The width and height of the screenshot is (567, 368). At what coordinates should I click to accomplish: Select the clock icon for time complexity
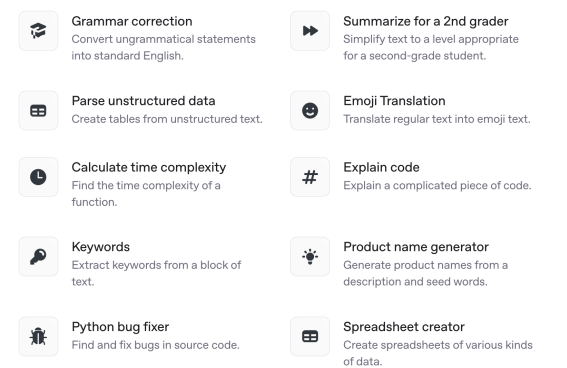click(38, 177)
